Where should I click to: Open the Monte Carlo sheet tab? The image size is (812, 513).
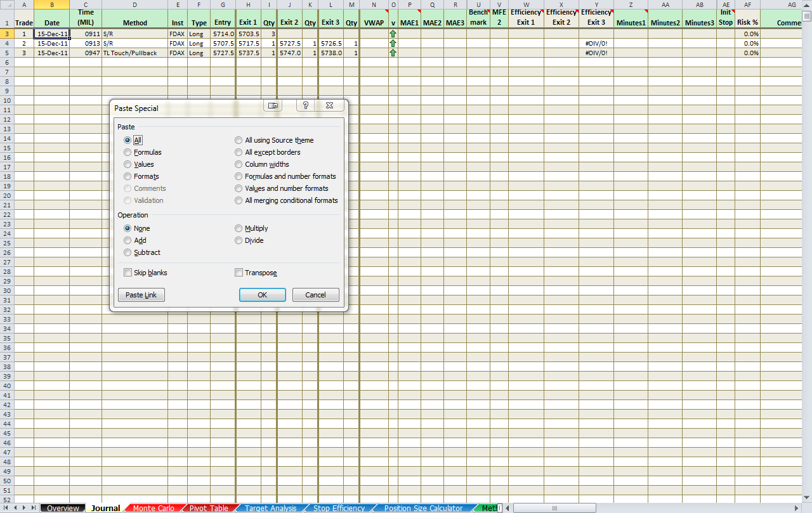tap(154, 508)
